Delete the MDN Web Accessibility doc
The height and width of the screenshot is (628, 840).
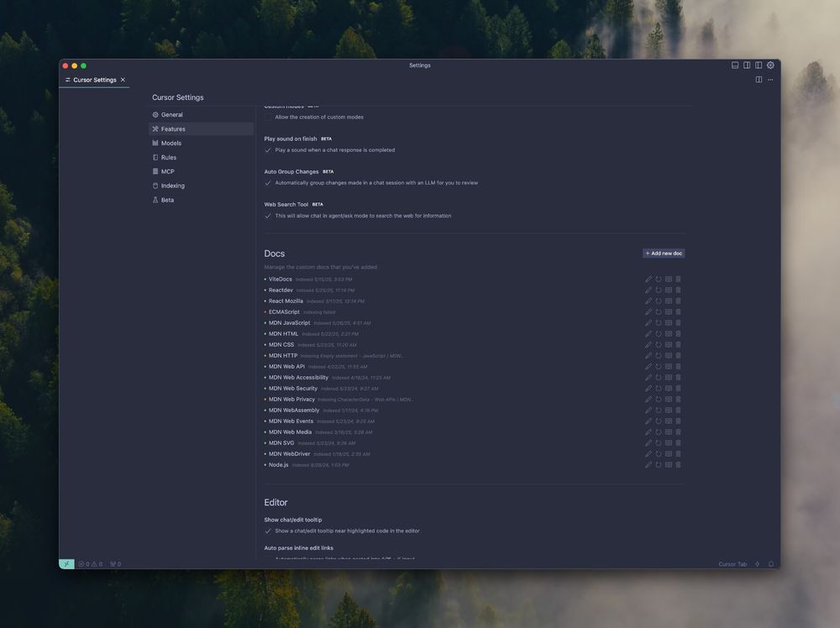point(678,378)
